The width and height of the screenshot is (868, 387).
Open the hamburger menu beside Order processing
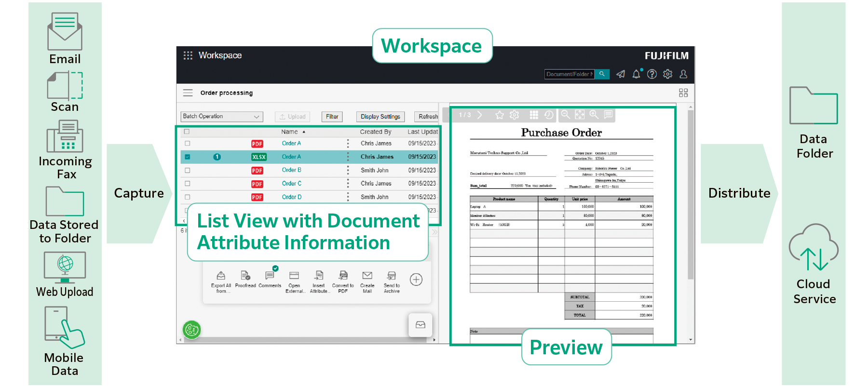pos(188,93)
